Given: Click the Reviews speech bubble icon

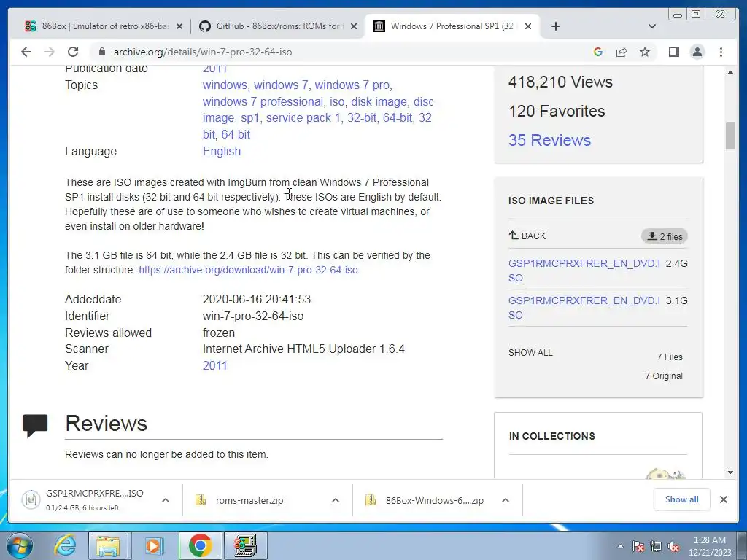Looking at the screenshot, I should 35,425.
